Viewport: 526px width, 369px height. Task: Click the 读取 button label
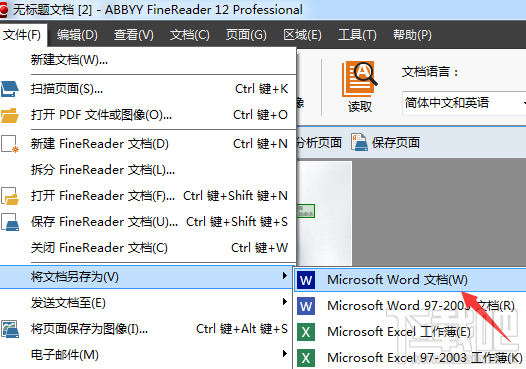[360, 107]
